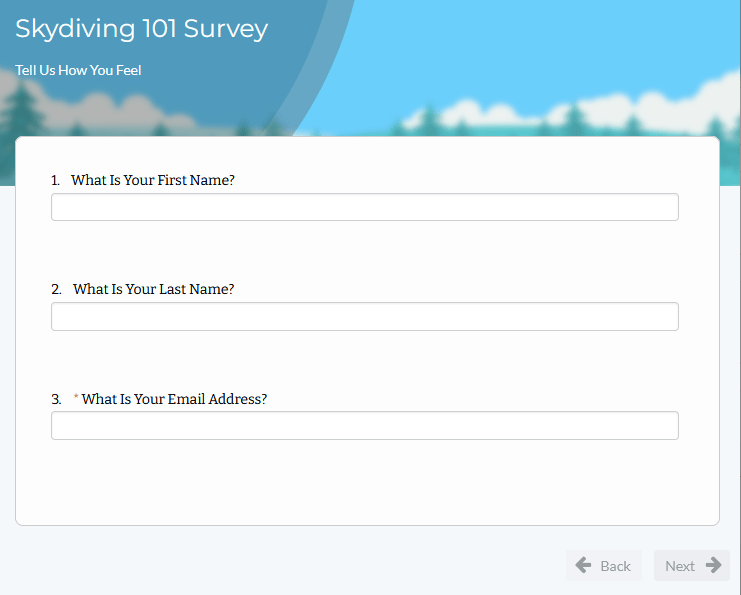The height and width of the screenshot is (595, 741).
Task: Click the Tell Us How You Feel subtitle
Action: point(78,70)
